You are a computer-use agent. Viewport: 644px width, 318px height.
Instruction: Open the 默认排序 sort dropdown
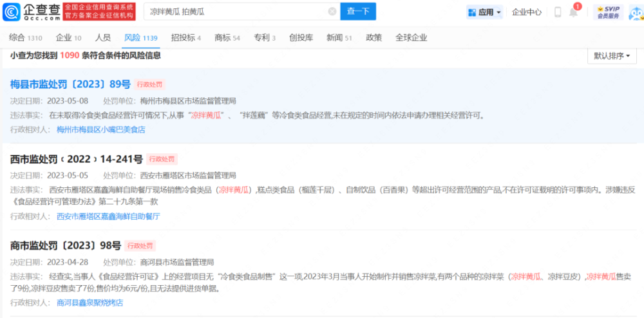coord(612,56)
